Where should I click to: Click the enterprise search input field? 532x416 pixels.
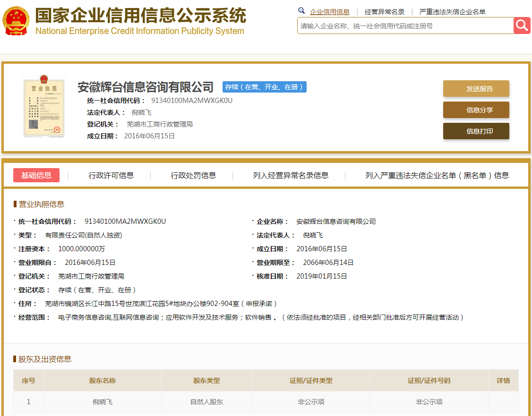[402, 25]
